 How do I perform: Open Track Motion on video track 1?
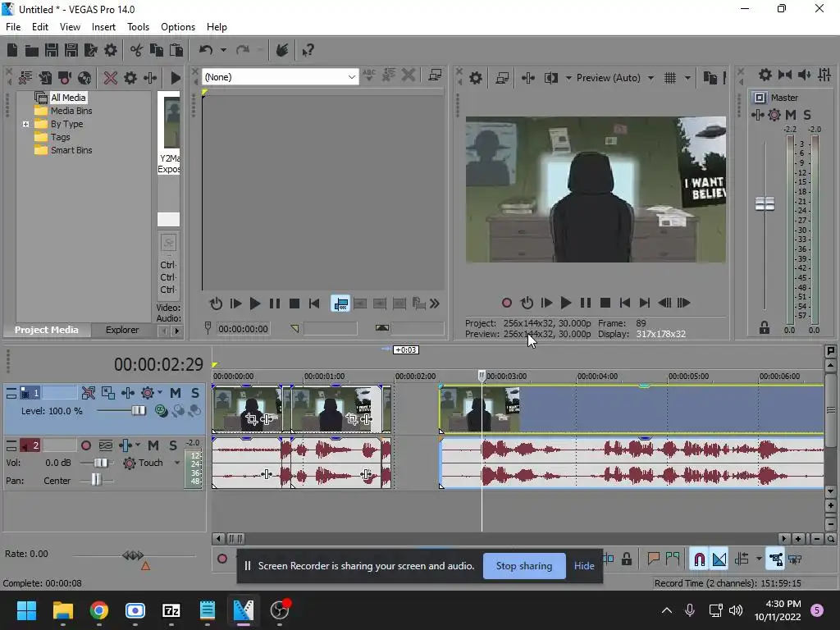point(108,393)
